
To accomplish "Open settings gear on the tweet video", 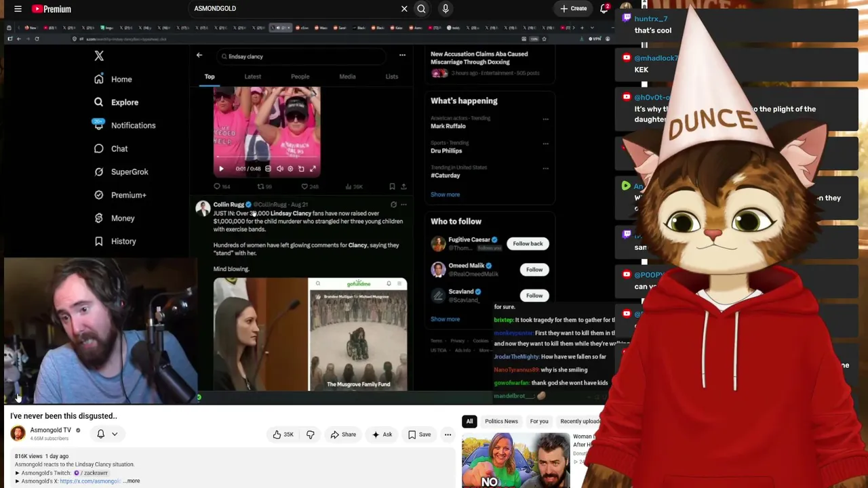I will [x=290, y=169].
